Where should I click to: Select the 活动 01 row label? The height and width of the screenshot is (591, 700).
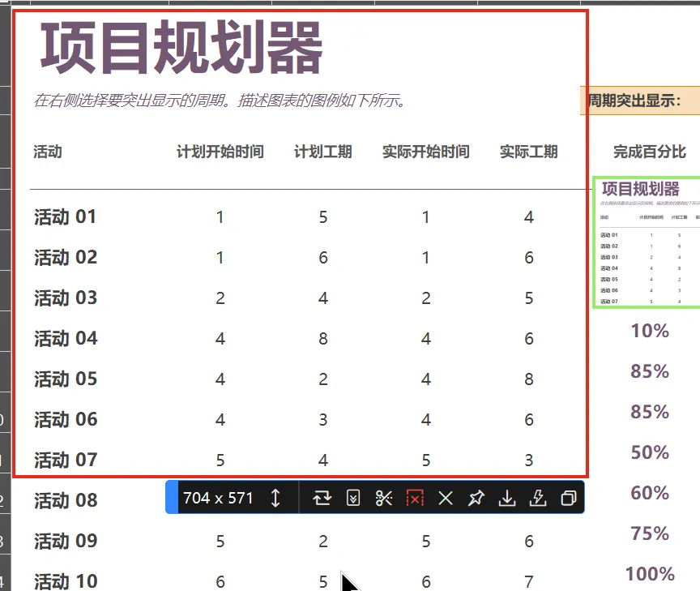tap(65, 216)
